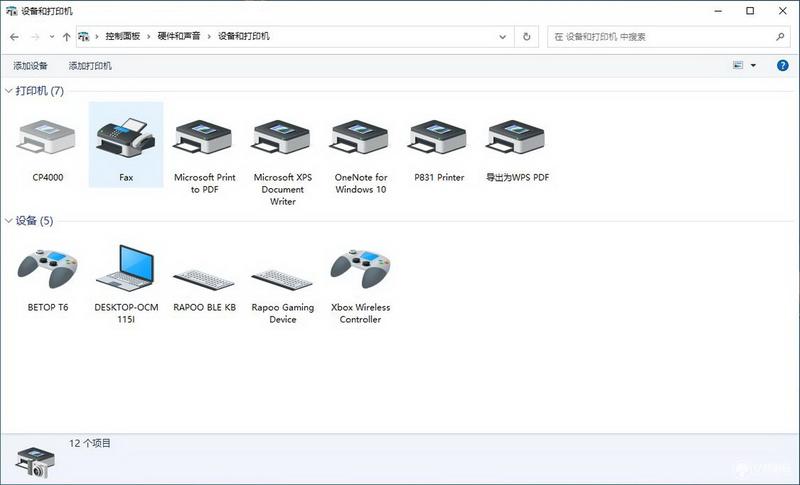
Task: Expand the chevron before 控制面板
Action: (97, 37)
